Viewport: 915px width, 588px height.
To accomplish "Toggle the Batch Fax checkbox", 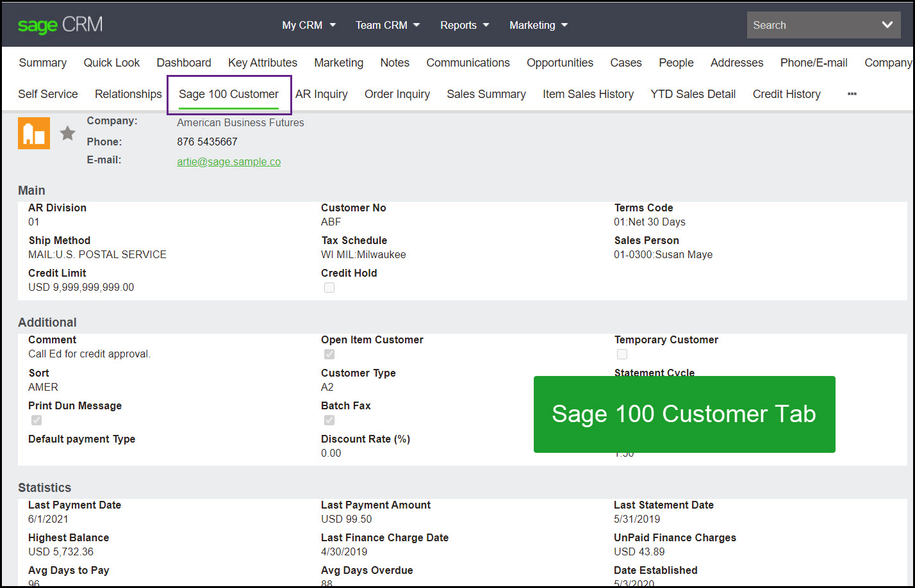I will pos(329,420).
